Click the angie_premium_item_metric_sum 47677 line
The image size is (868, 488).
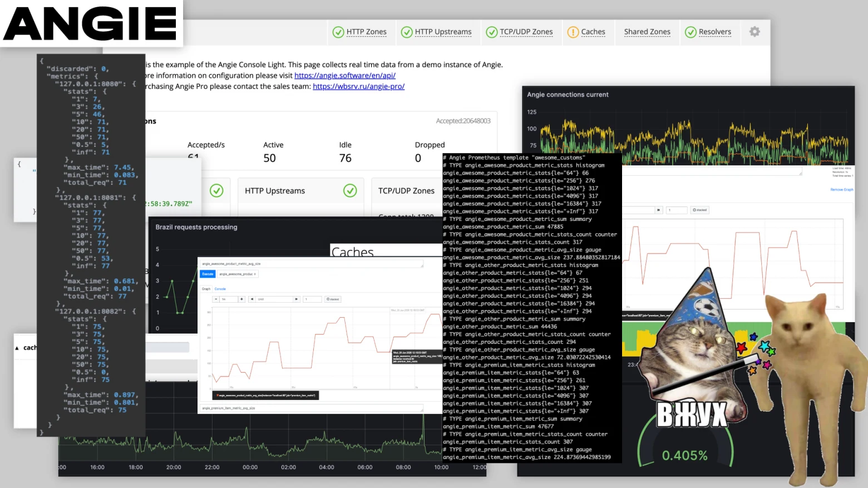499,426
